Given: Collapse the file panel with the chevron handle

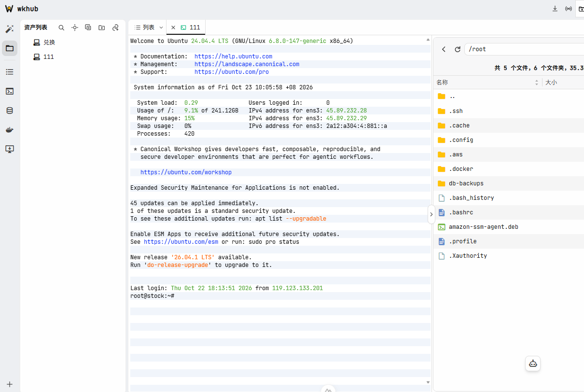Looking at the screenshot, I should click(431, 214).
